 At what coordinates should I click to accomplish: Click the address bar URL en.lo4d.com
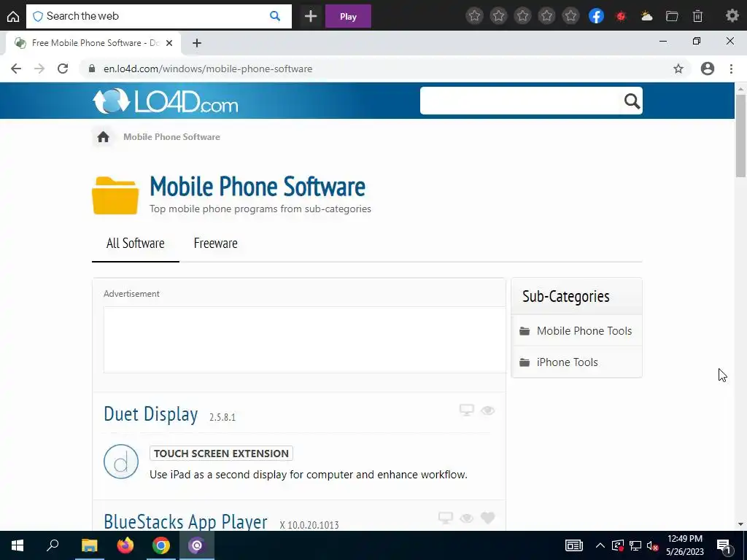(208, 69)
